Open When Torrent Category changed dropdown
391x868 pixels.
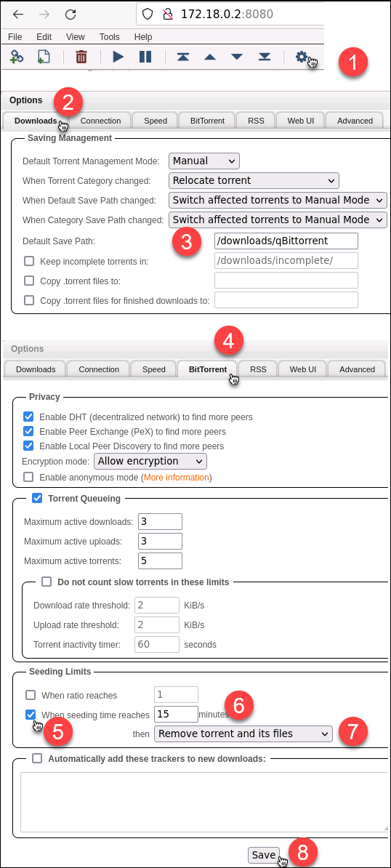(x=254, y=180)
